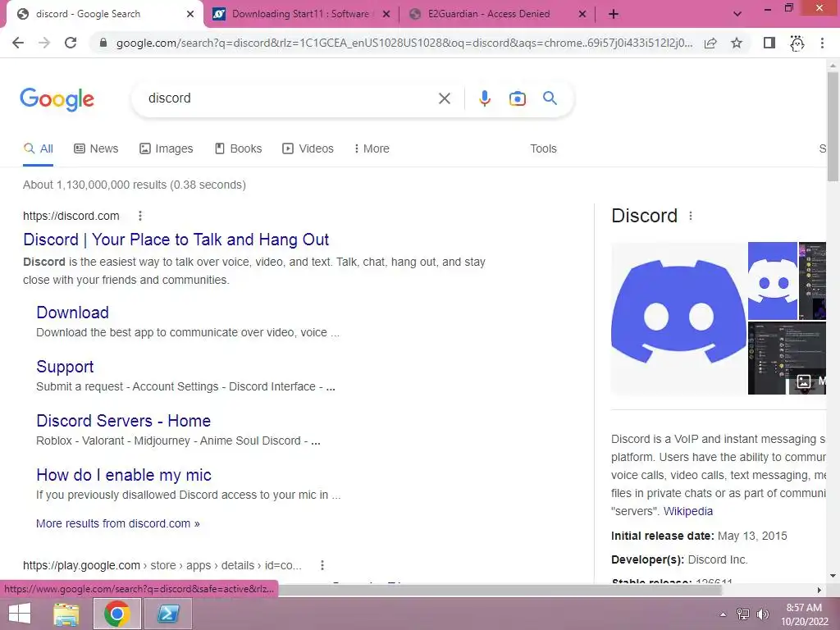Open the Discord Servers - Home link
Image resolution: width=840 pixels, height=630 pixels.
tap(123, 421)
